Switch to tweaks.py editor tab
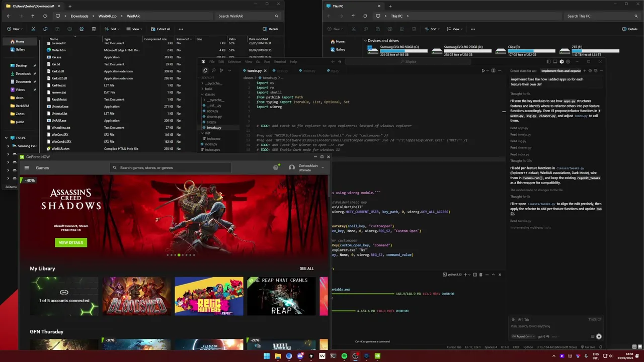644x362 pixels. [254, 71]
